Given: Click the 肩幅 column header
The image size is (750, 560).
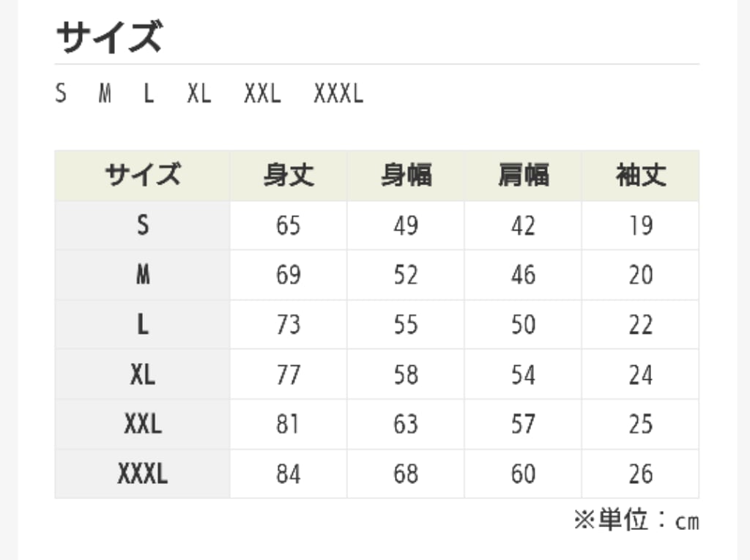Looking at the screenshot, I should [x=523, y=176].
